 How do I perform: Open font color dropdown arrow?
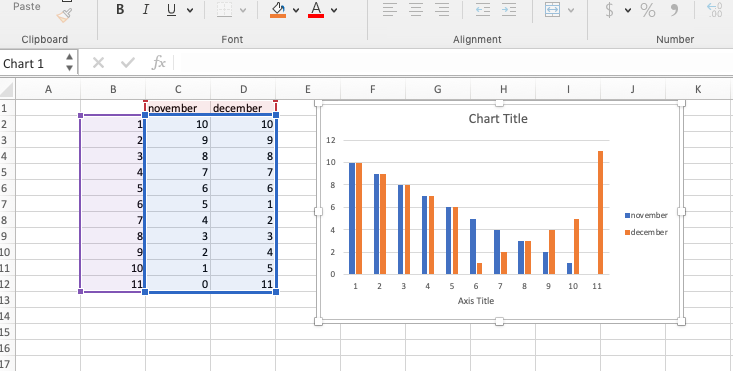(x=334, y=10)
